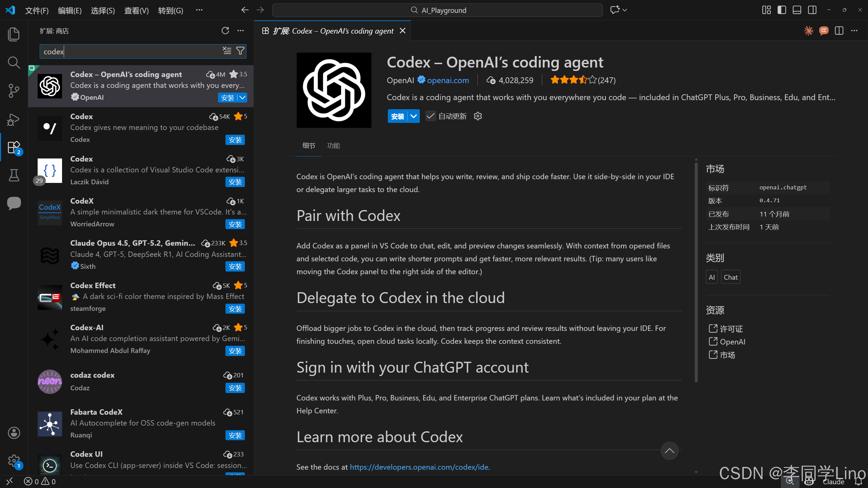Expand the install dropdown arrow on details page
868x488 pixels.
point(414,116)
